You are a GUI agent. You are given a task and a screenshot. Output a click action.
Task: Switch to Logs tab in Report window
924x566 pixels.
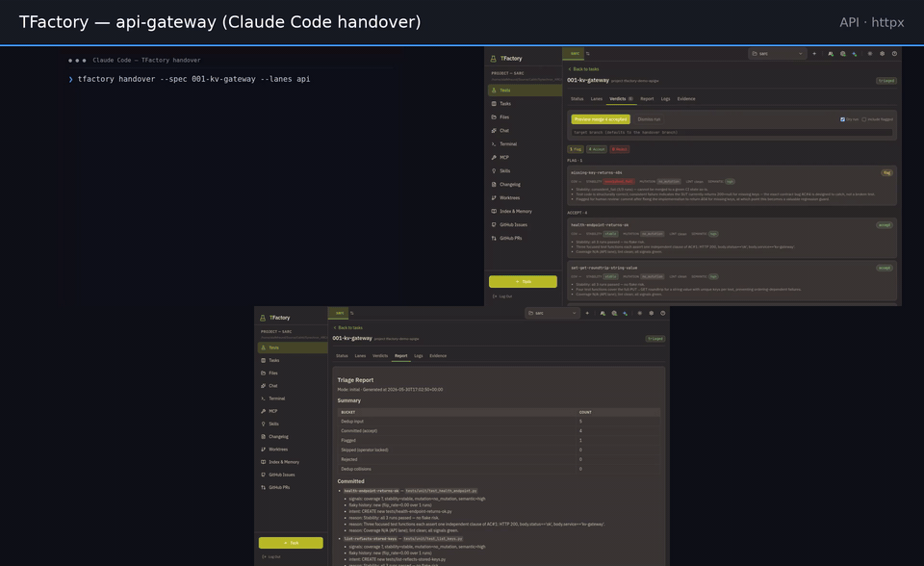[419, 356]
